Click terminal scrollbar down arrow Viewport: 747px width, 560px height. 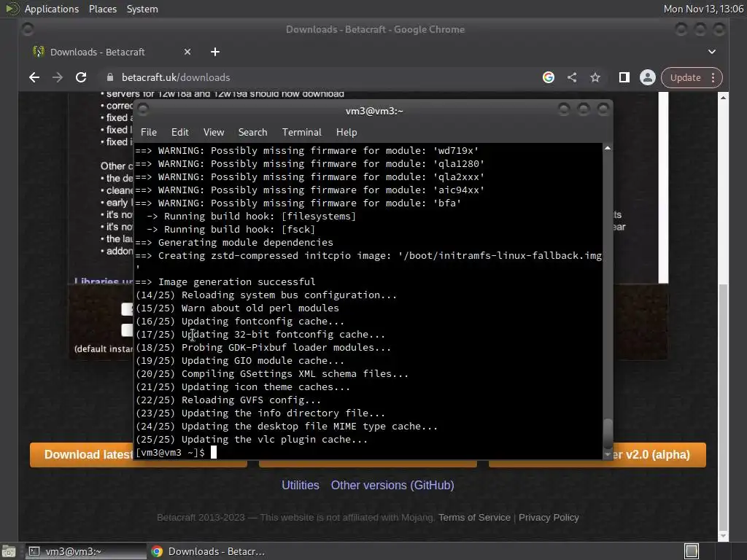[x=608, y=455]
